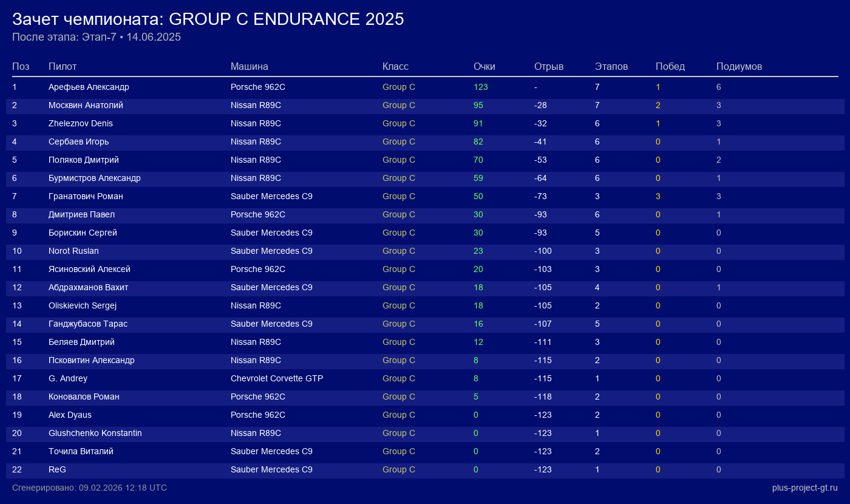Screen dimensions: 850x504
Task: Click the "Пилот" column header
Action: point(63,66)
